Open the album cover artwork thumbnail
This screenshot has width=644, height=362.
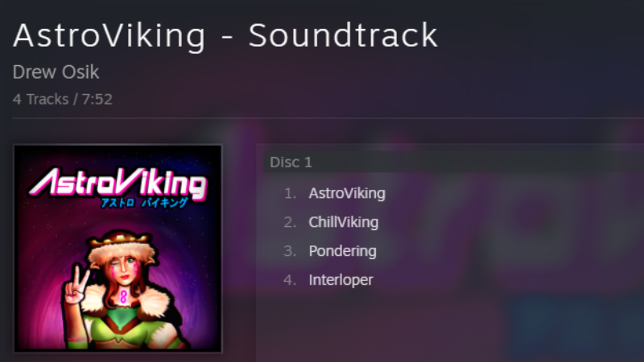118,249
